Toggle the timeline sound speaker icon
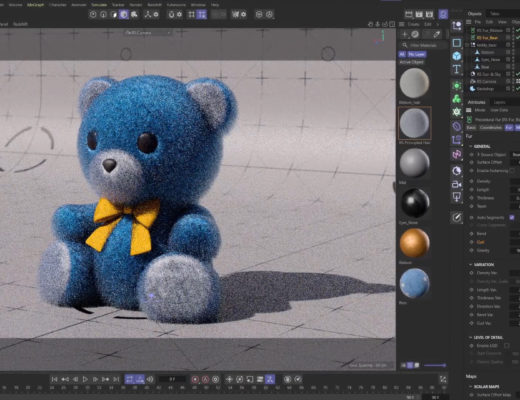Screen dimensions: 520x400 tap(150, 379)
